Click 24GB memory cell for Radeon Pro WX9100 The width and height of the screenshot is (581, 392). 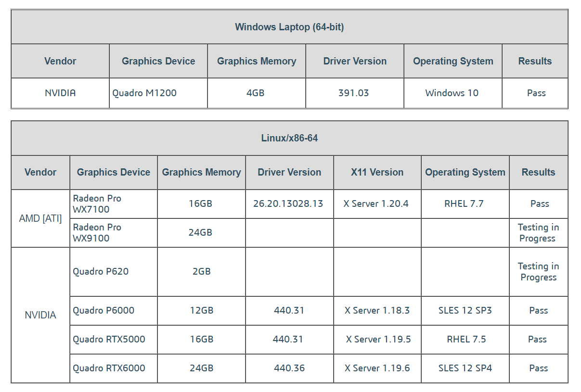[202, 233]
